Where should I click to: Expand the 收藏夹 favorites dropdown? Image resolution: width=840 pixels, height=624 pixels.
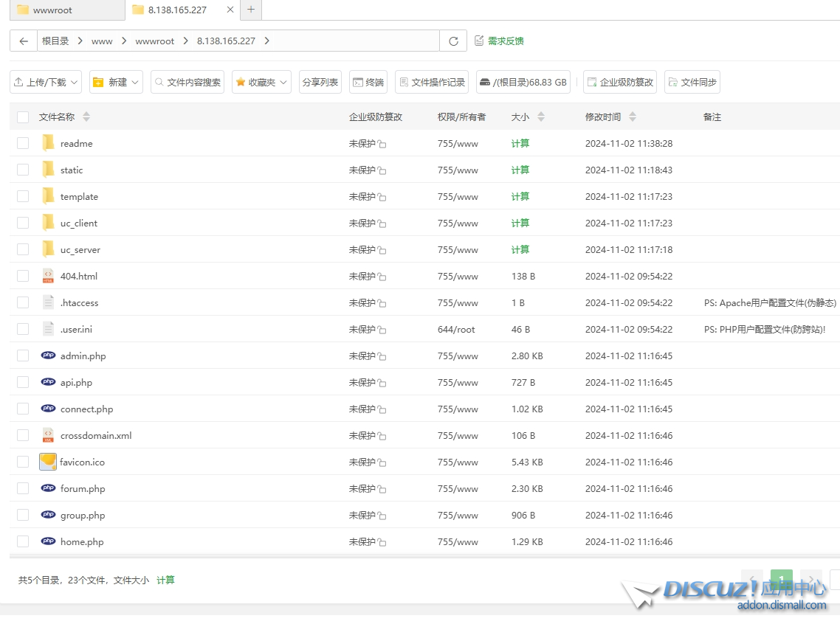tap(261, 83)
